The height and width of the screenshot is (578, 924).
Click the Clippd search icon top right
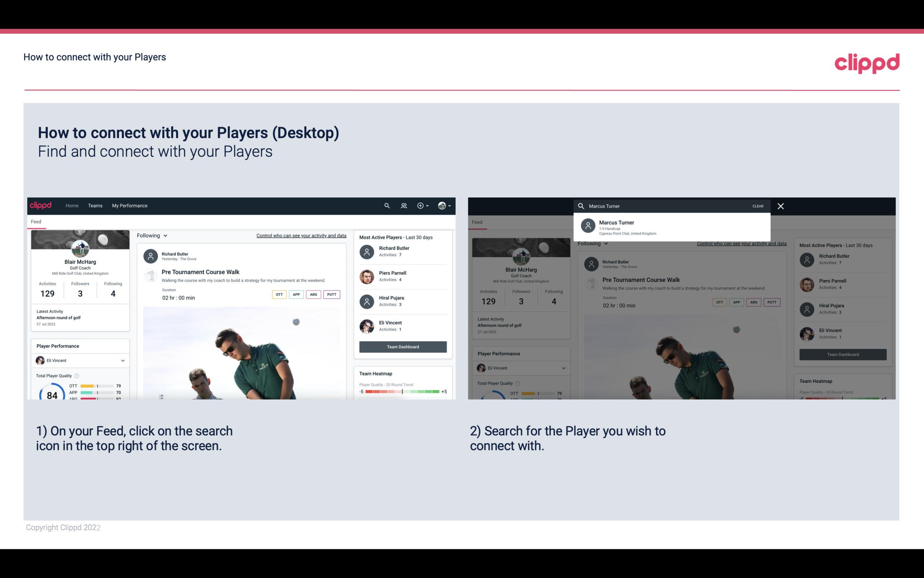click(x=385, y=205)
